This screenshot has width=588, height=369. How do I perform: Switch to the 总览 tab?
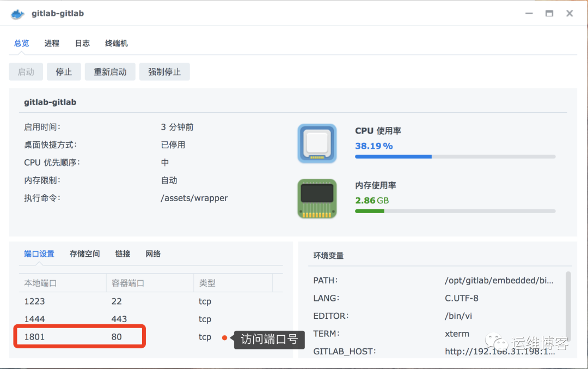click(21, 43)
